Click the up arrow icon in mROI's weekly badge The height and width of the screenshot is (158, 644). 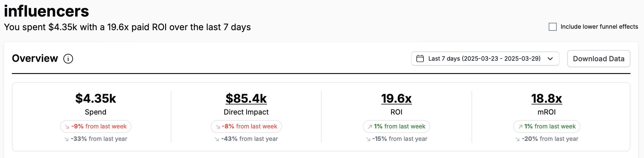520,127
